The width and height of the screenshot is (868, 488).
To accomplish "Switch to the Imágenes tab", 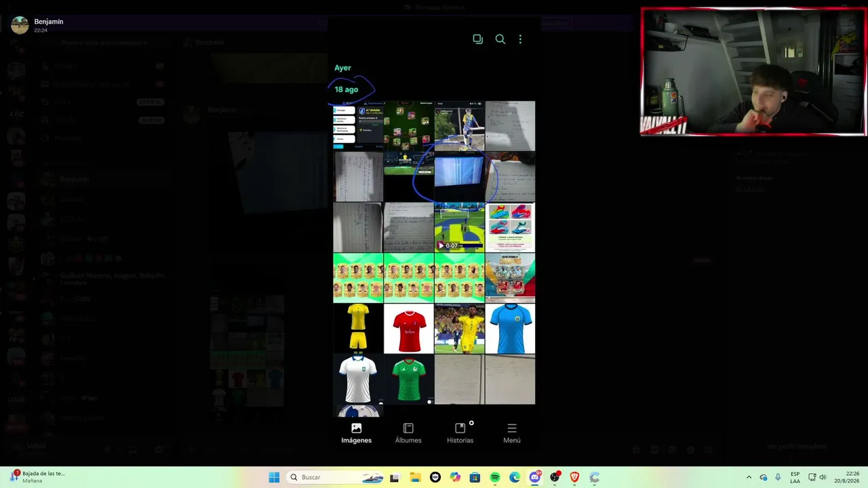I will [x=357, y=433].
